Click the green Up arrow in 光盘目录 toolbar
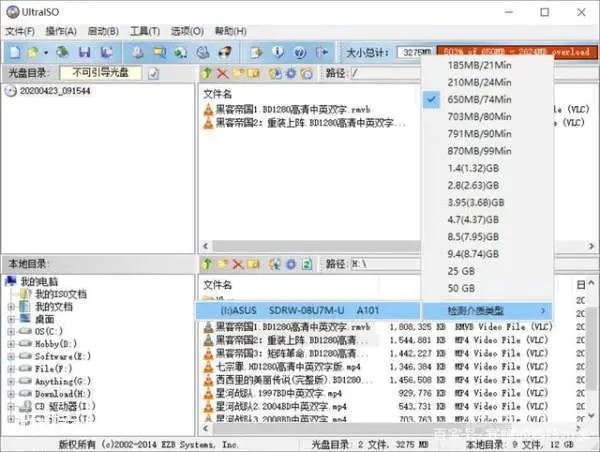The image size is (600, 452). (x=207, y=73)
